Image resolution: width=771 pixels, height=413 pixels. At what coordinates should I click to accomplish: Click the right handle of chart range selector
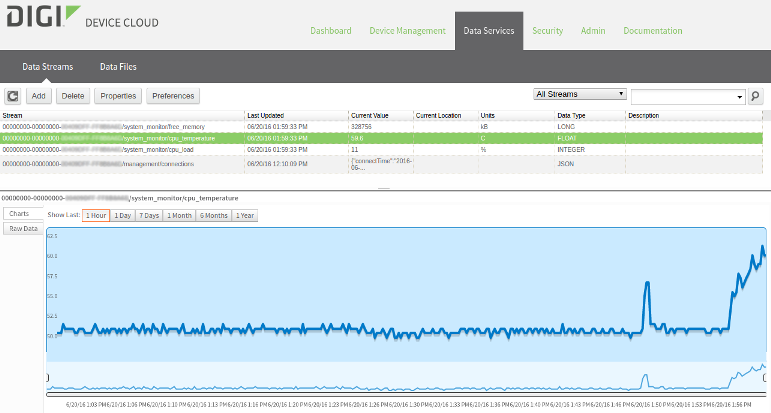765,378
